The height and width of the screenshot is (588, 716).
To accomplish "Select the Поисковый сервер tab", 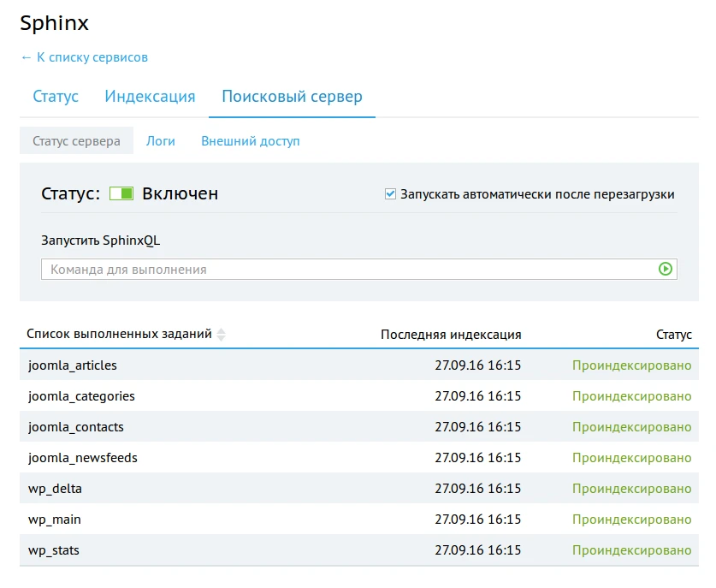I will point(291,97).
